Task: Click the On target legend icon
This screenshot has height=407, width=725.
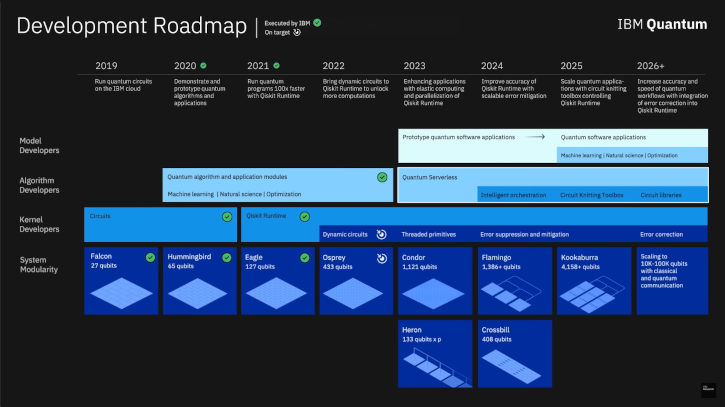Action: tap(297, 32)
